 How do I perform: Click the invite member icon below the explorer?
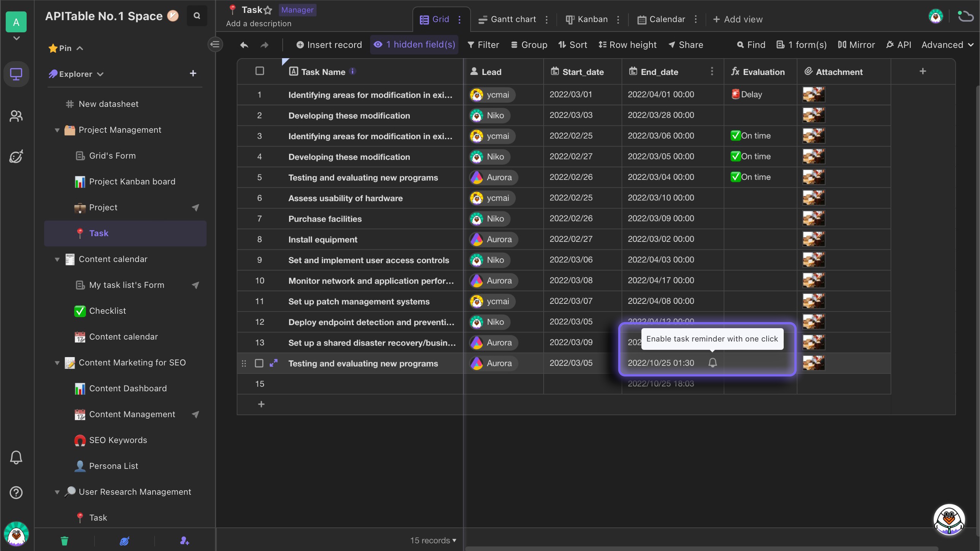(x=185, y=541)
